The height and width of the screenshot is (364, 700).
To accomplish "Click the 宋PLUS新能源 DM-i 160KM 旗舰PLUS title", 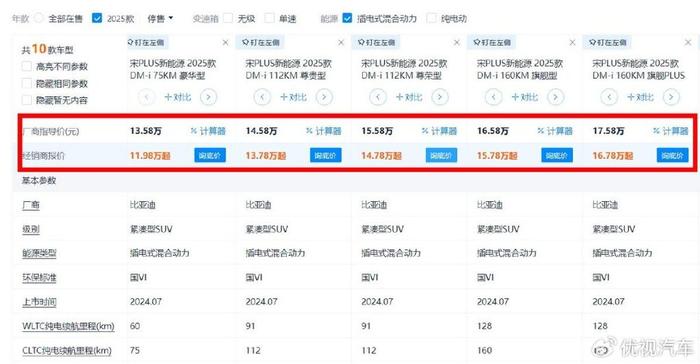I will tap(638, 69).
